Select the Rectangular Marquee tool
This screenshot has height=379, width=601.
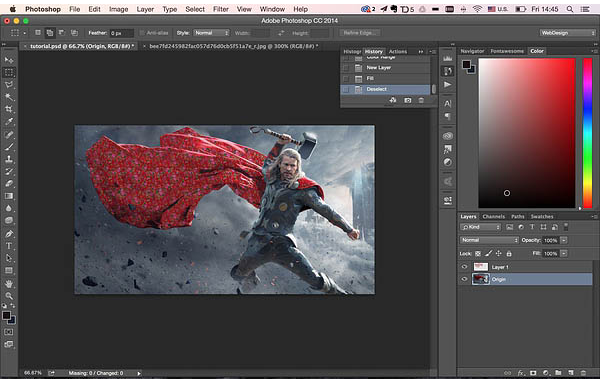[x=9, y=72]
